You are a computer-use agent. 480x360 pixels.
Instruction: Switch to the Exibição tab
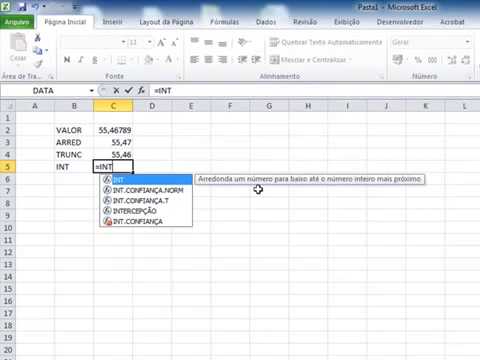(347, 22)
